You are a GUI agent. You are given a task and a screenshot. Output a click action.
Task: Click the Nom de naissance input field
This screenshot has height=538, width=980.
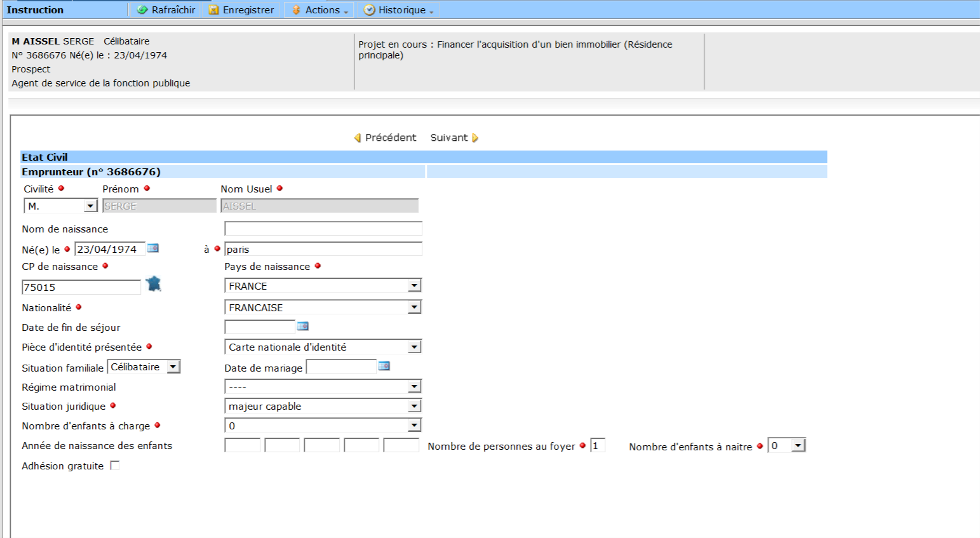click(x=323, y=229)
